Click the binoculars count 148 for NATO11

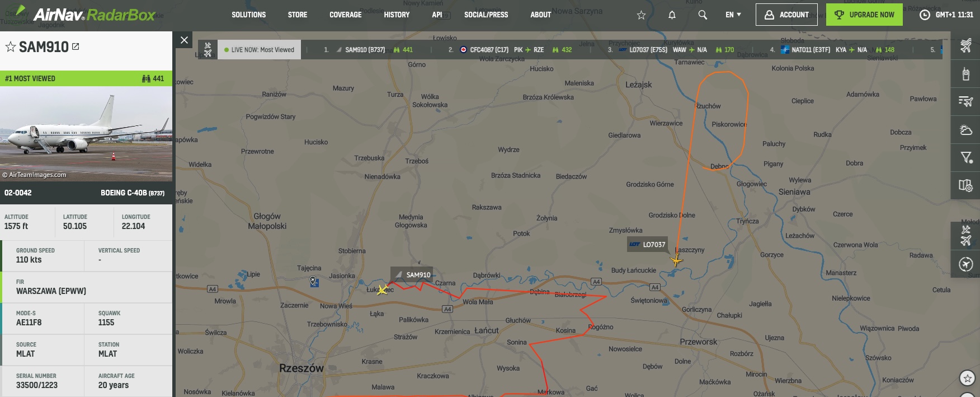(885, 50)
